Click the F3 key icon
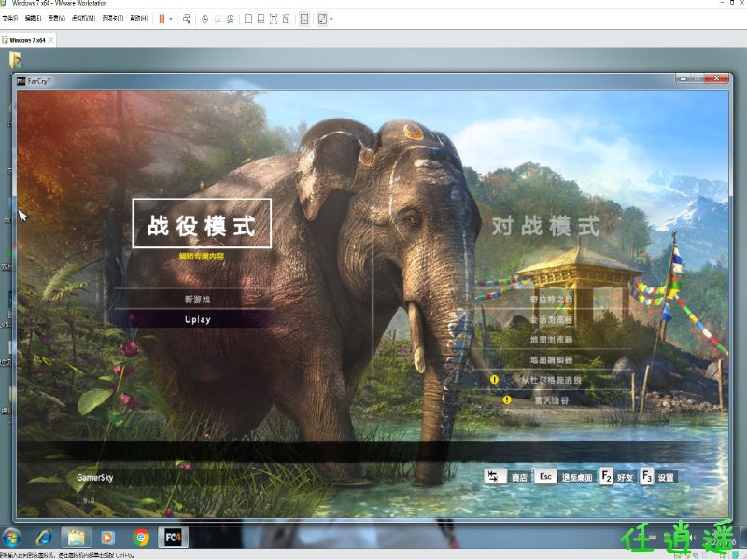 (646, 476)
